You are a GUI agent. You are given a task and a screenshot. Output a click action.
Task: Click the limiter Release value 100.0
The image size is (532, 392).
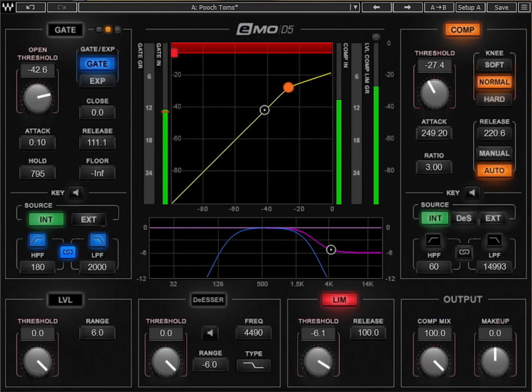[368, 333]
